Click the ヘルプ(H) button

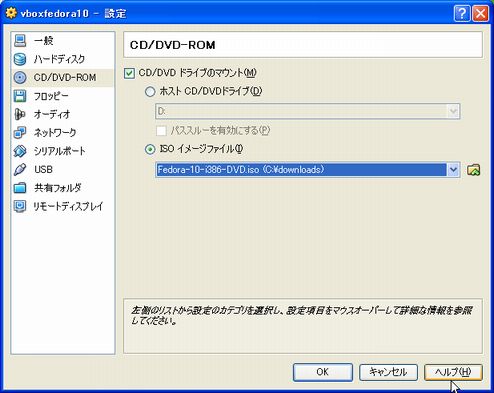[x=453, y=372]
